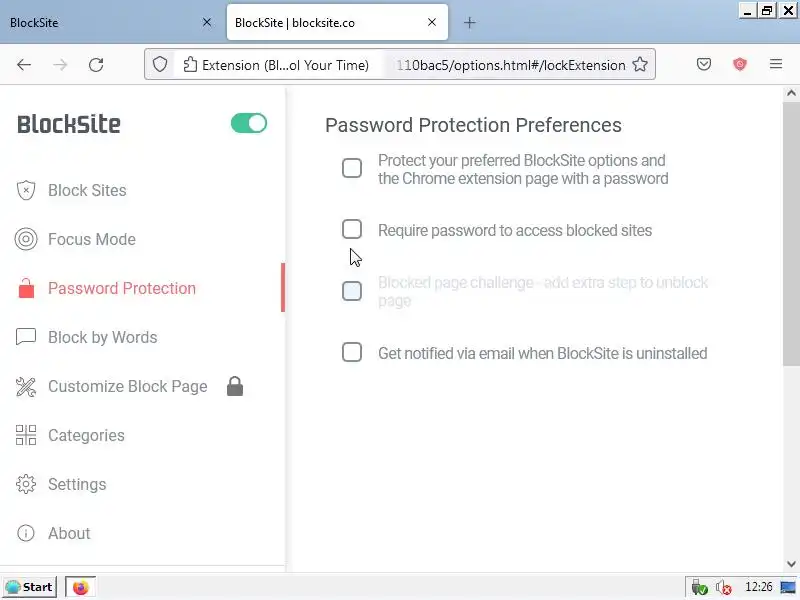
Task: Toggle the BlockSite main enable switch
Action: pyautogui.click(x=249, y=123)
